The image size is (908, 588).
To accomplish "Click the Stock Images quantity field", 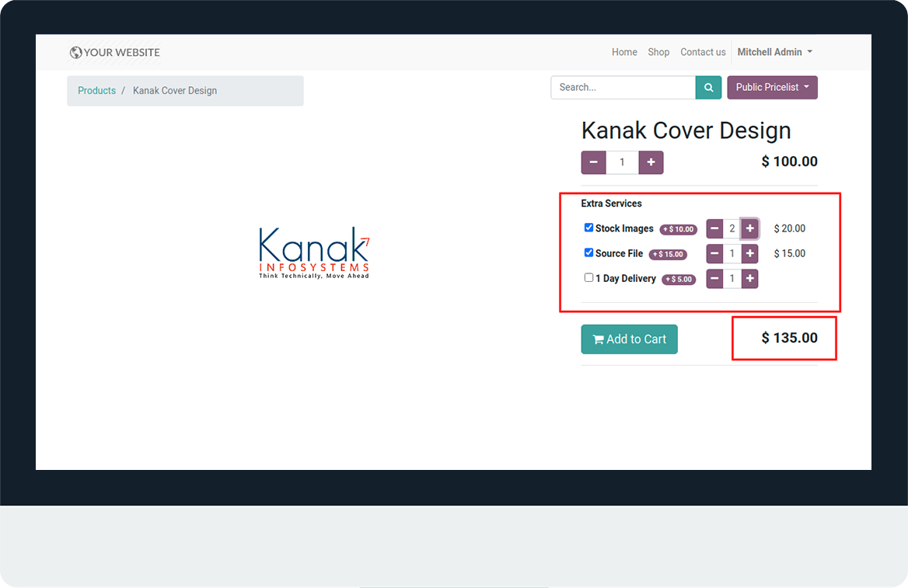I will (x=732, y=228).
